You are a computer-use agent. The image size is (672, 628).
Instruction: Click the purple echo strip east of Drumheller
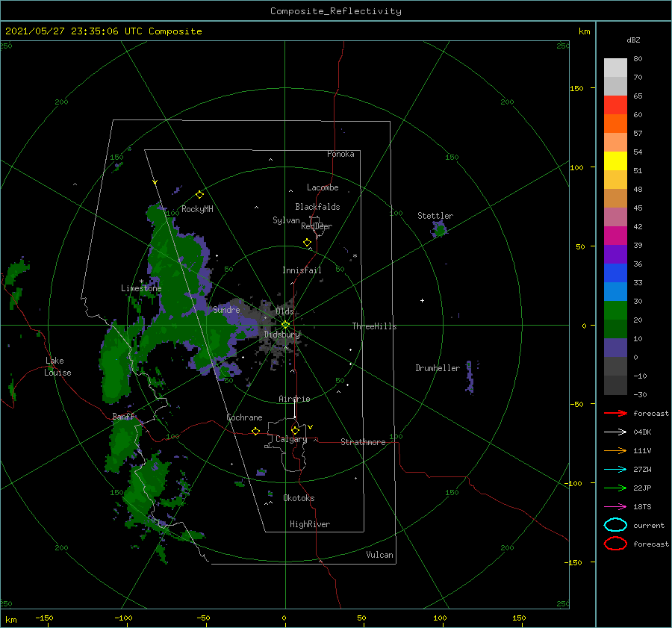[470, 377]
